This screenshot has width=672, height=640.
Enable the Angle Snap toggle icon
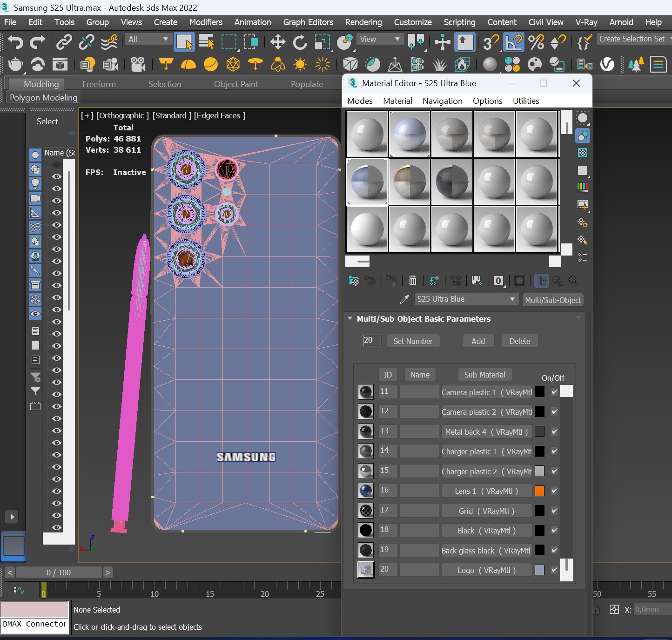(x=513, y=42)
